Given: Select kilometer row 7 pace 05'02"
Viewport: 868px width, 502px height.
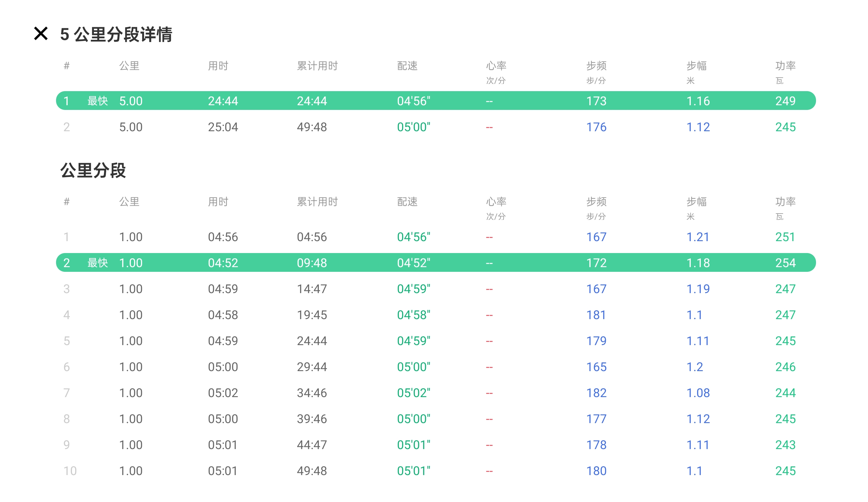Looking at the screenshot, I should [413, 393].
